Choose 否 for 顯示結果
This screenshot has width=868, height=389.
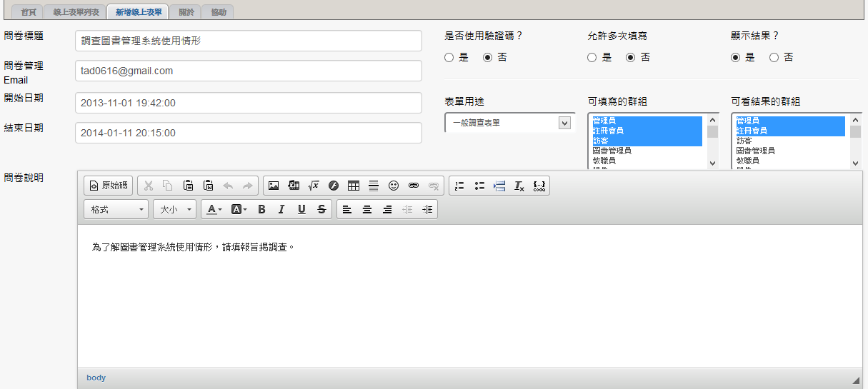point(774,58)
